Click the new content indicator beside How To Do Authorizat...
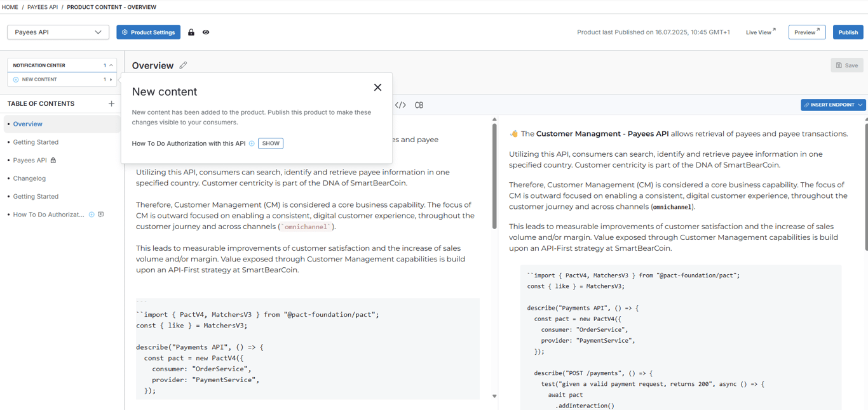This screenshot has height=410, width=868. pyautogui.click(x=92, y=215)
